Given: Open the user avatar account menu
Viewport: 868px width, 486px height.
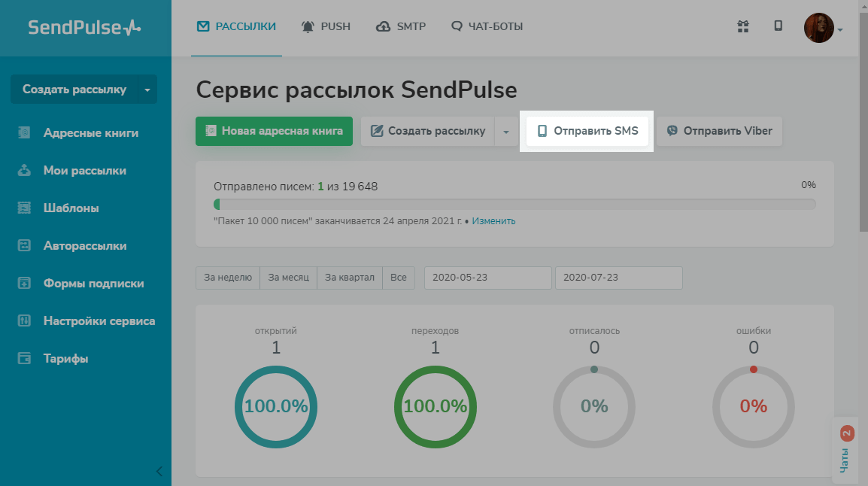Looking at the screenshot, I should click(819, 28).
